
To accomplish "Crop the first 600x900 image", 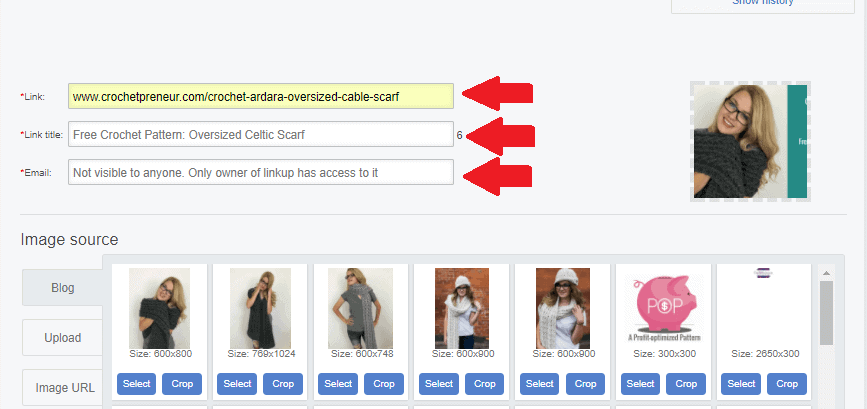I will 484,384.
